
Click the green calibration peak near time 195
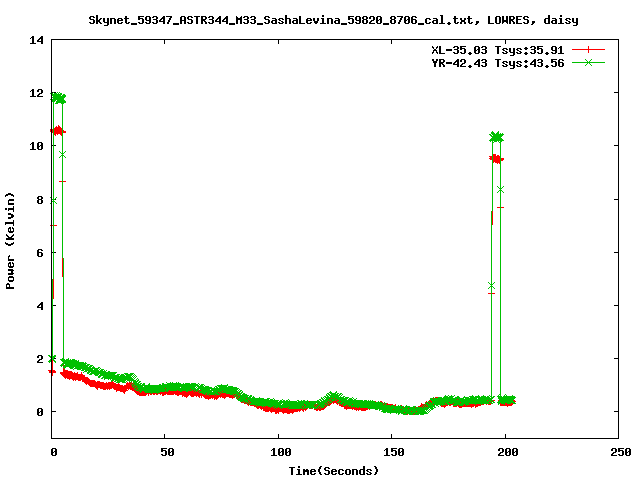tap(497, 137)
